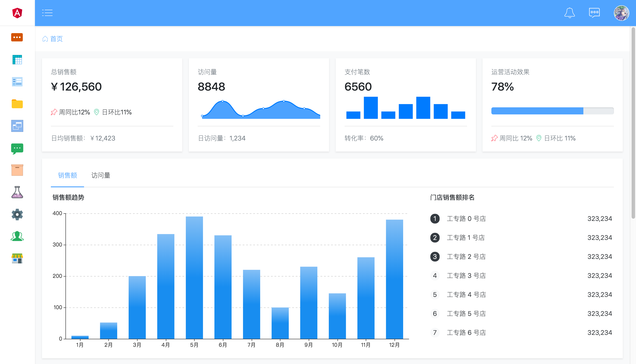The width and height of the screenshot is (636, 364).
Task: Open the notifications bell
Action: 569,13
